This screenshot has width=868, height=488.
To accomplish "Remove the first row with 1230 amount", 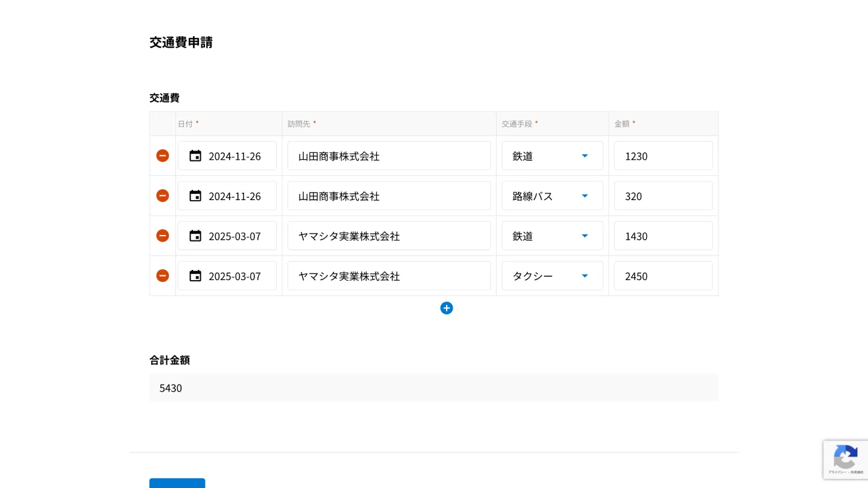I will point(162,155).
